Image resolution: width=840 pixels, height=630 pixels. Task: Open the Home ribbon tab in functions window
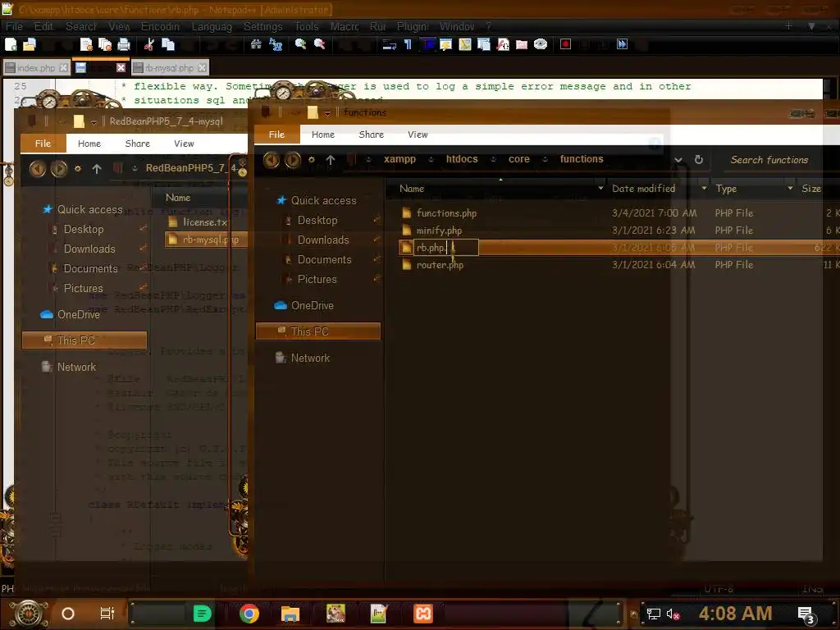point(323,135)
